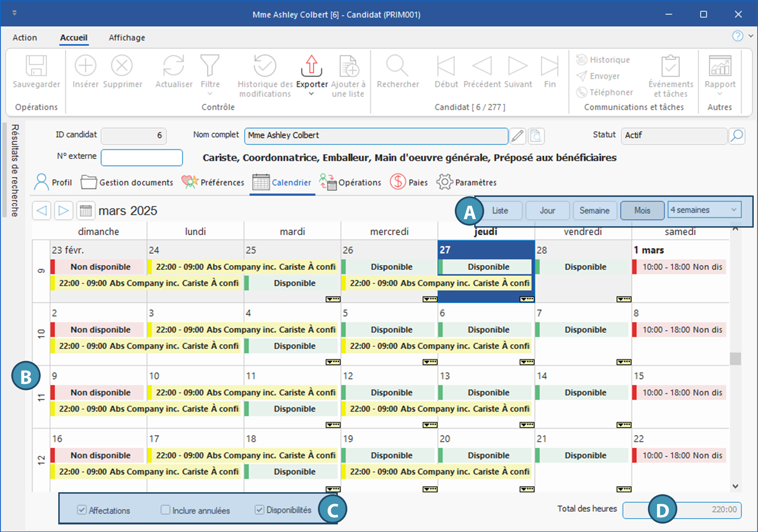Expand the 4 semaines dropdown
758x532 pixels.
tap(734, 210)
